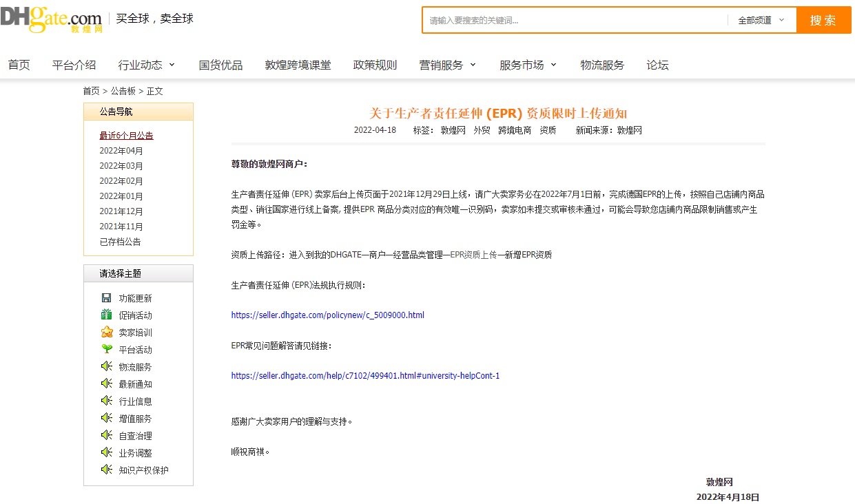Image resolution: width=855 pixels, height=504 pixels.
Task: Click the sprout icon beside 平台活动
Action: [106, 350]
